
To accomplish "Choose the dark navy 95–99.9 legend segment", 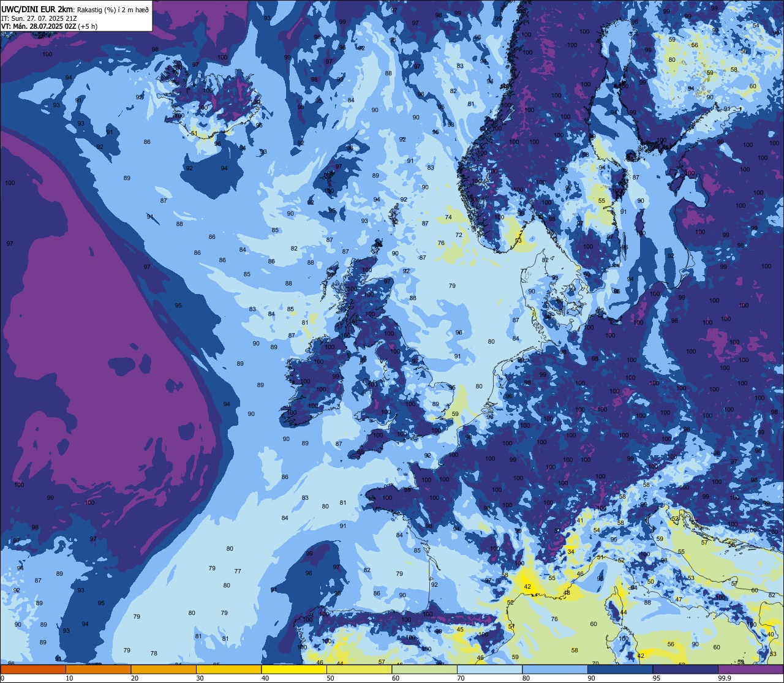I will click(x=685, y=670).
